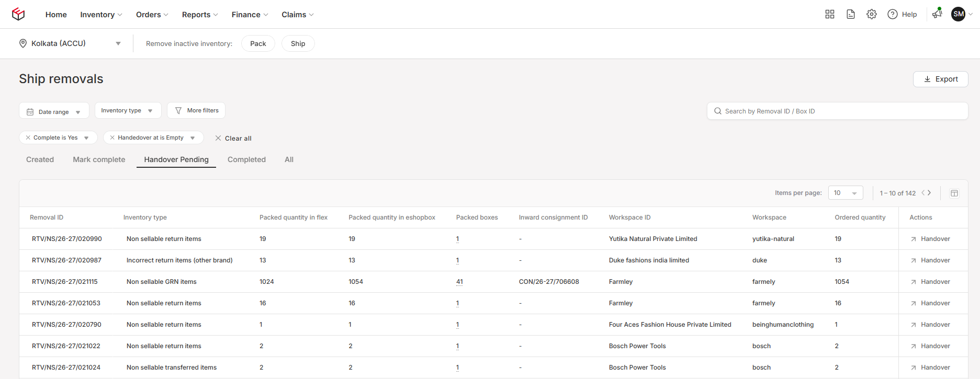This screenshot has width=980, height=379.
Task: Click the funnel icon in More filters
Action: (x=178, y=110)
